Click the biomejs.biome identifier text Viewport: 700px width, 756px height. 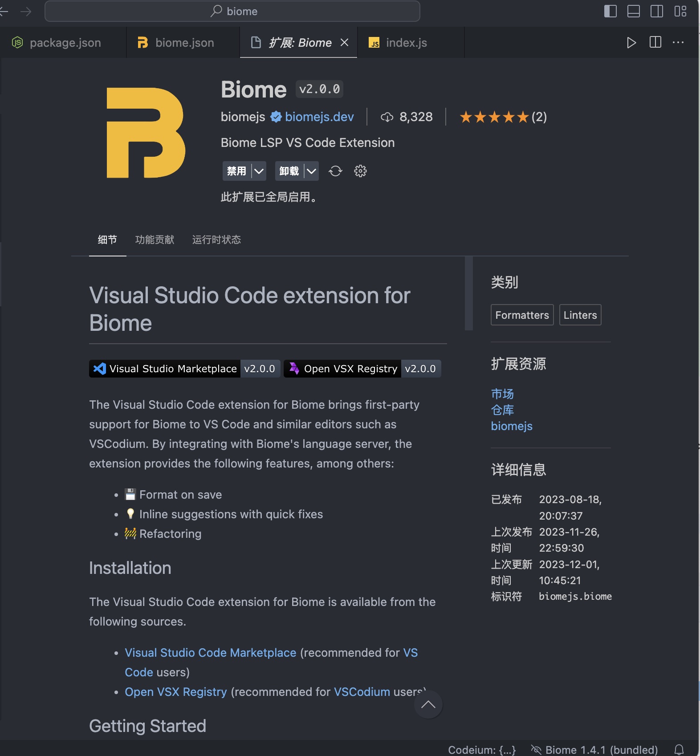coord(575,596)
